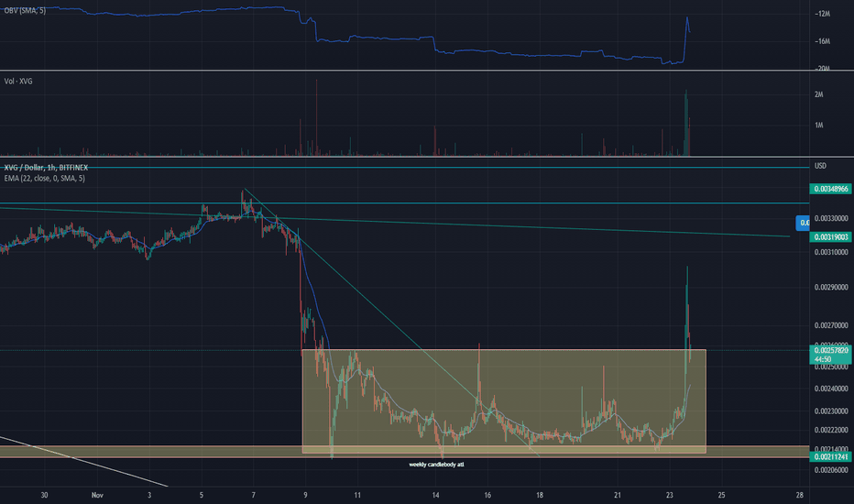Viewport: 854px width, 504px height.
Task: Select the Vol · XVG volume legend
Action: 18,82
